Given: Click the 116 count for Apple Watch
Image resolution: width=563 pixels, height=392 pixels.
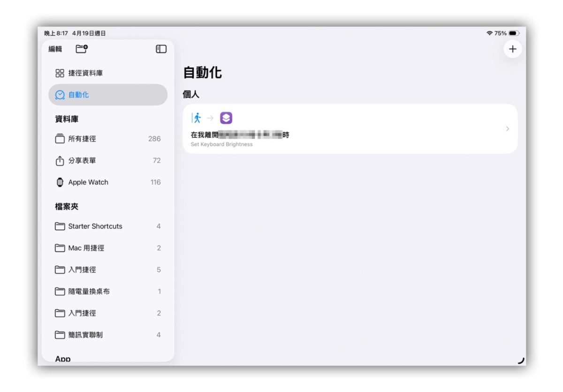Looking at the screenshot, I should click(x=155, y=182).
